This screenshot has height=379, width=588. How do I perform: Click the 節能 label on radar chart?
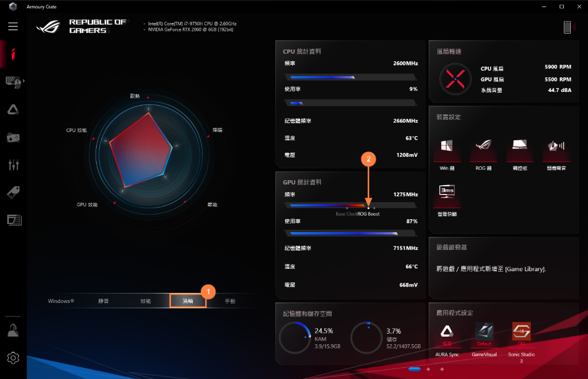tap(212, 205)
